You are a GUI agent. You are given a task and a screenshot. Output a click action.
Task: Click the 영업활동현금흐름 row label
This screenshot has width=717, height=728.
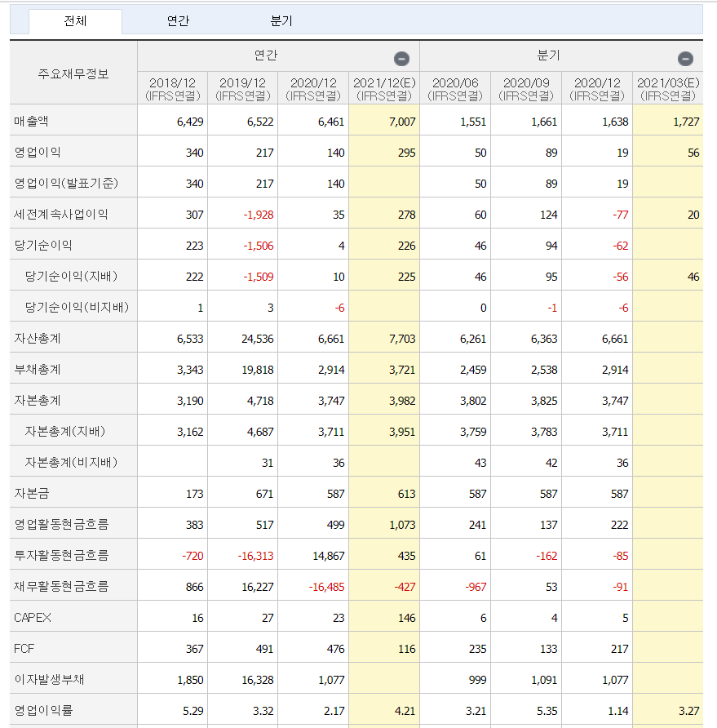click(x=61, y=524)
